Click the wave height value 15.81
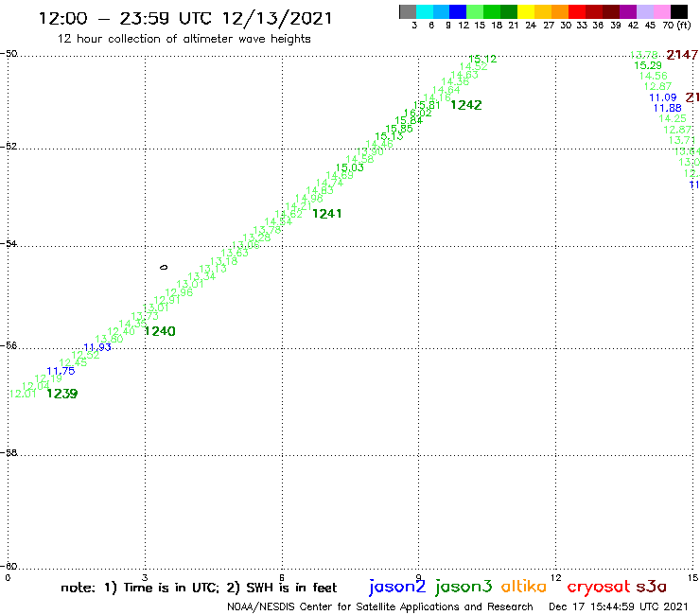Image resolution: width=700 pixels, height=615 pixels. [427, 105]
